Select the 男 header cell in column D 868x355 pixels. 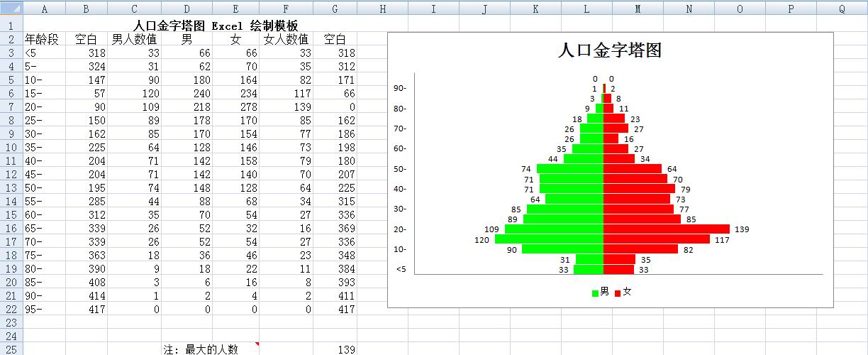(x=187, y=39)
